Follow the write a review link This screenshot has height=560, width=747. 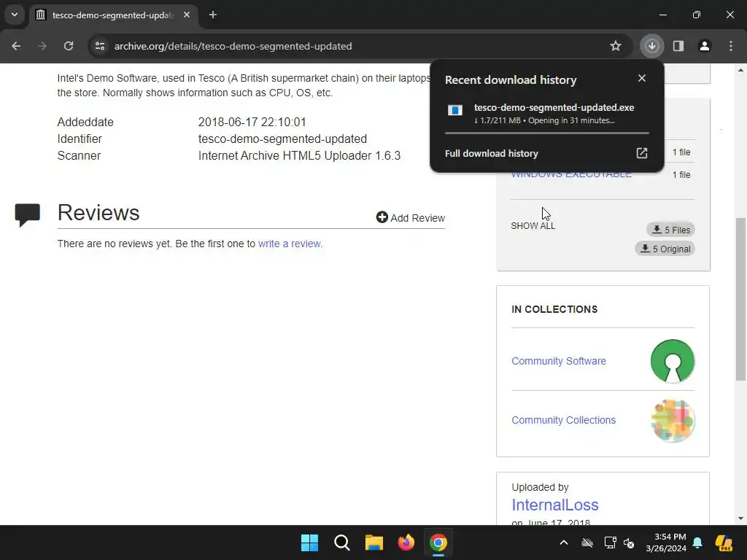(x=289, y=244)
